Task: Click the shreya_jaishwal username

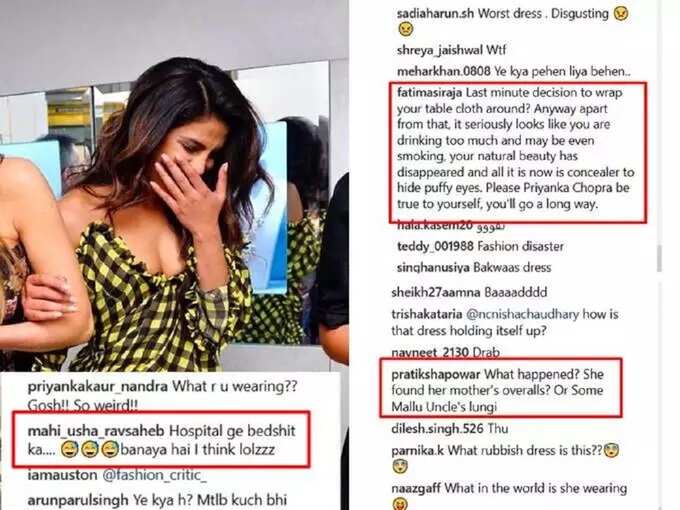Action: coord(439,50)
